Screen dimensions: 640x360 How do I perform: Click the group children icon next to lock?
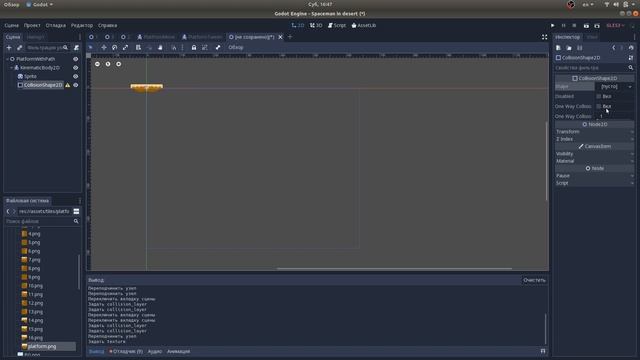point(205,48)
